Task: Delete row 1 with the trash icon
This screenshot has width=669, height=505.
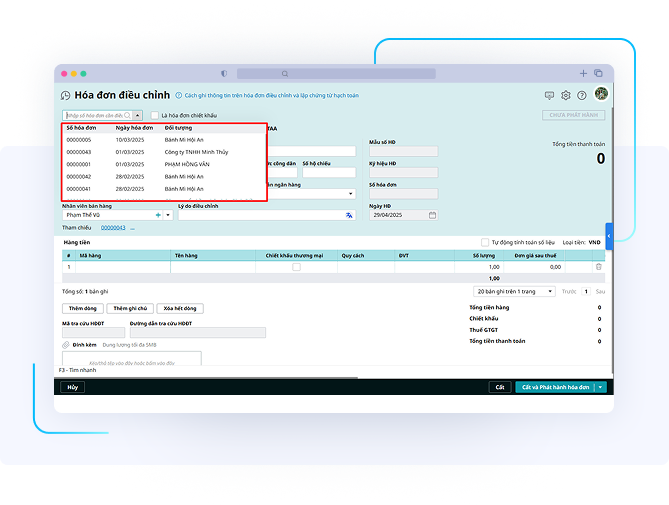Action: [599, 267]
